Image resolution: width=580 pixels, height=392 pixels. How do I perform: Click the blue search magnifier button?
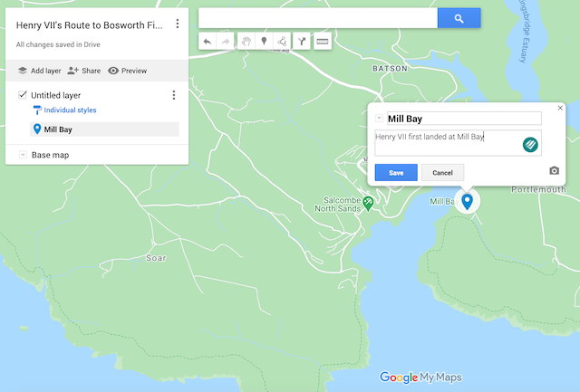pyautogui.click(x=459, y=18)
